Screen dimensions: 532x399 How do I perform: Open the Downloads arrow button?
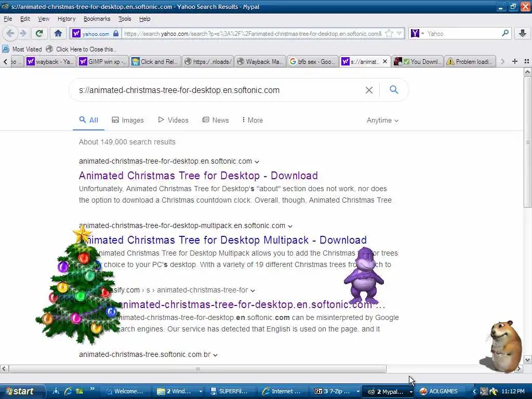tap(523, 33)
